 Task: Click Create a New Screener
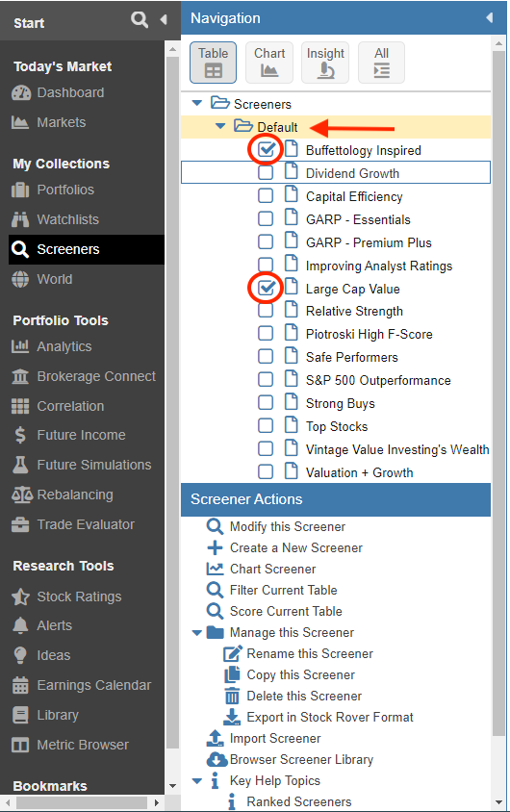click(x=296, y=547)
